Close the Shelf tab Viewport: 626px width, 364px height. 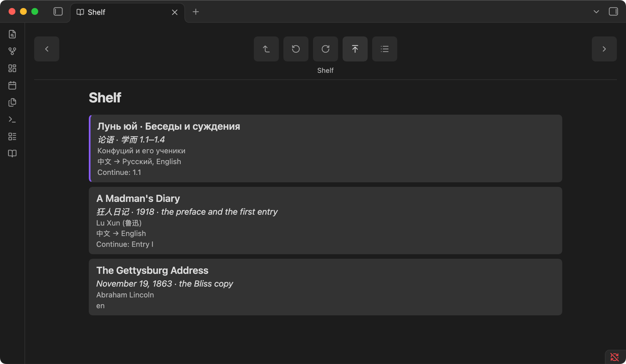(x=174, y=13)
